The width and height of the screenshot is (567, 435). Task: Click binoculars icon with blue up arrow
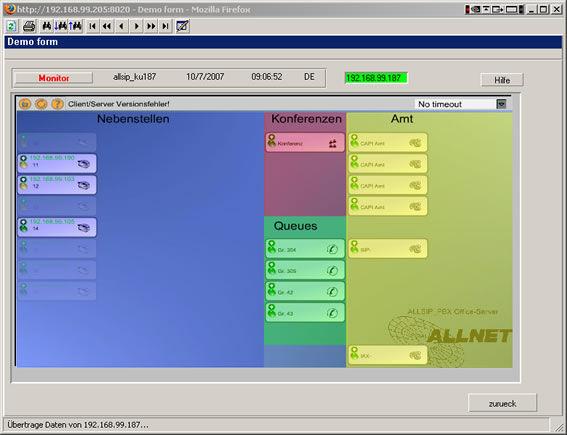75,26
